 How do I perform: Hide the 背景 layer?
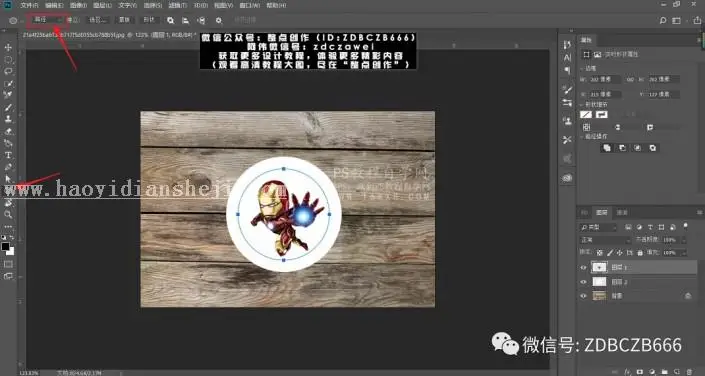[584, 296]
